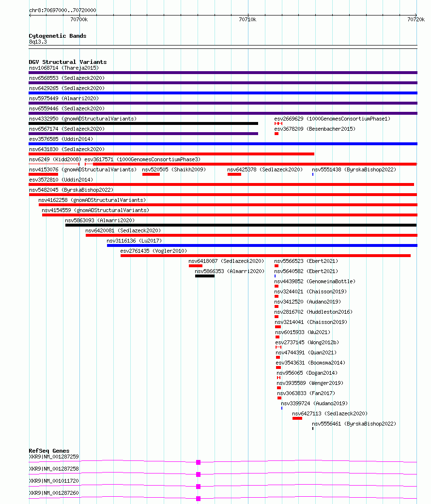Screen dimensions: 431x504
Task: Click esv3572810 (Uddin2014) variant label
Action: [61, 180]
